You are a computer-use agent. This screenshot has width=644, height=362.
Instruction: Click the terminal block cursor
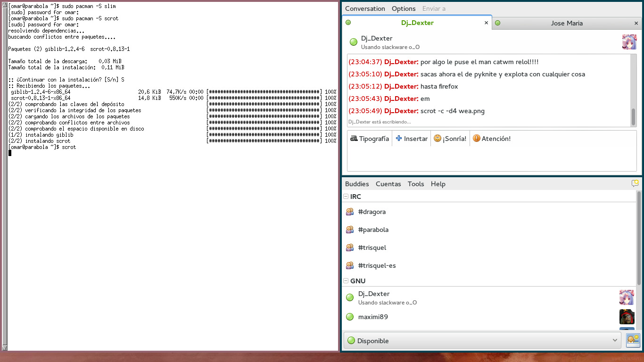coord(9,153)
